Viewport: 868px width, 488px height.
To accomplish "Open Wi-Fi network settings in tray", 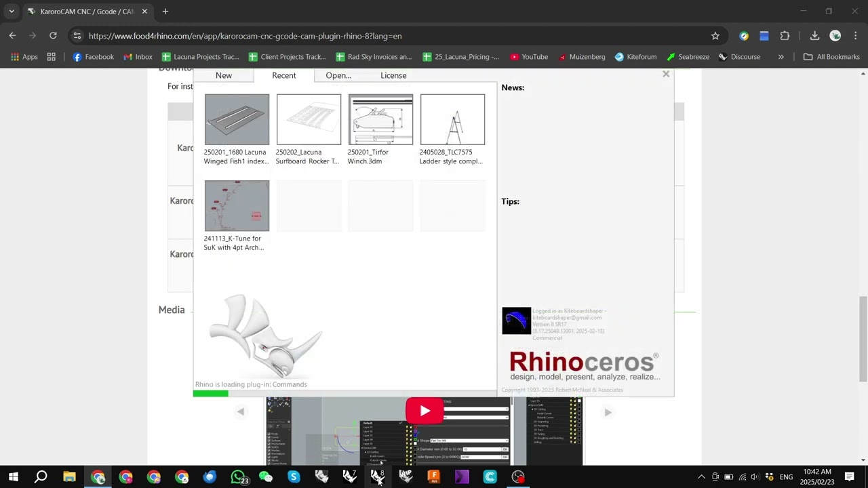I will click(x=742, y=476).
